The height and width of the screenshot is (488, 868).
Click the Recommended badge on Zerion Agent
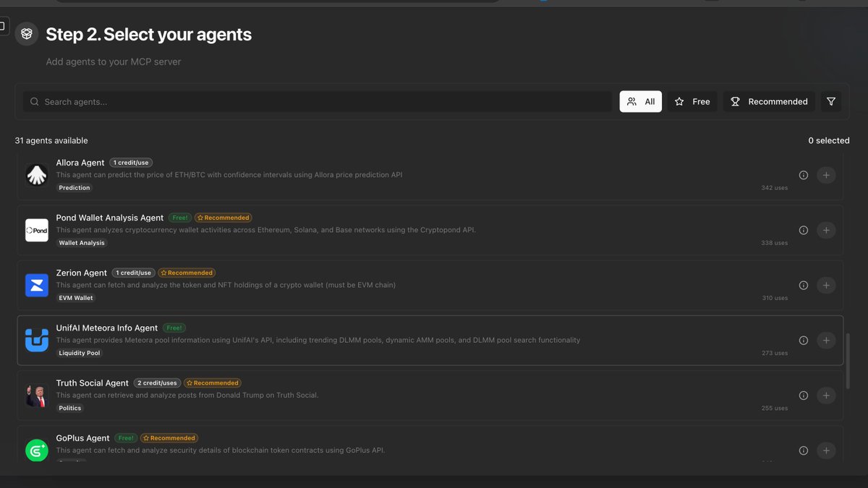(187, 273)
